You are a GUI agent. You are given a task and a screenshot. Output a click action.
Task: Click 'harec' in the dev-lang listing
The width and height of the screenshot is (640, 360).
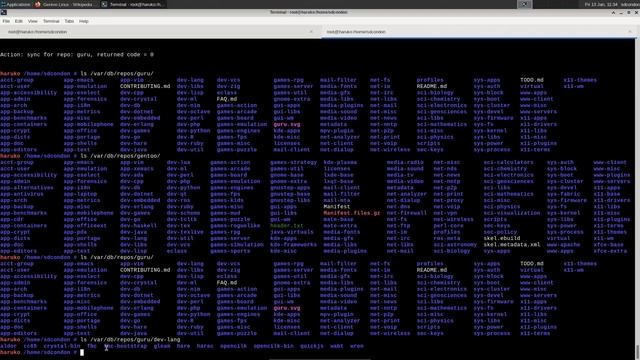(x=205, y=346)
